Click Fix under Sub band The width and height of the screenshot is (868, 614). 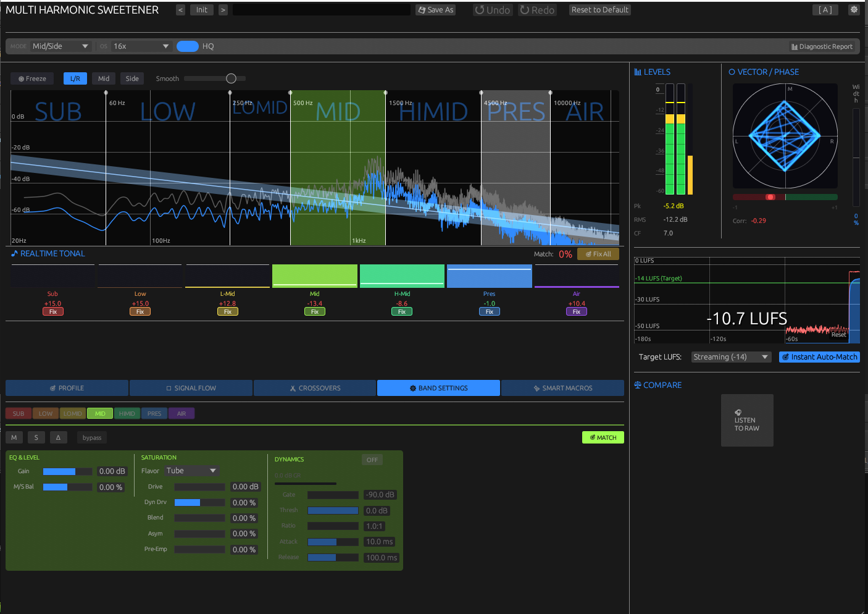pos(53,312)
